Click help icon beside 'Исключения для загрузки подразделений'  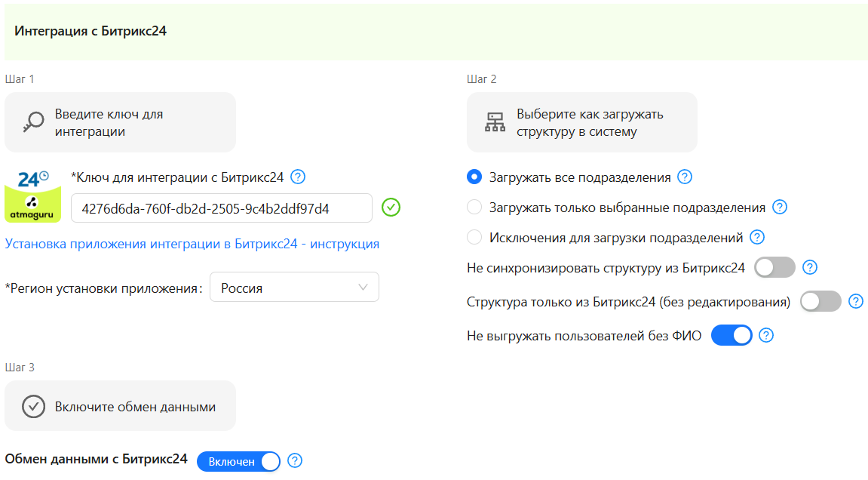pos(757,238)
